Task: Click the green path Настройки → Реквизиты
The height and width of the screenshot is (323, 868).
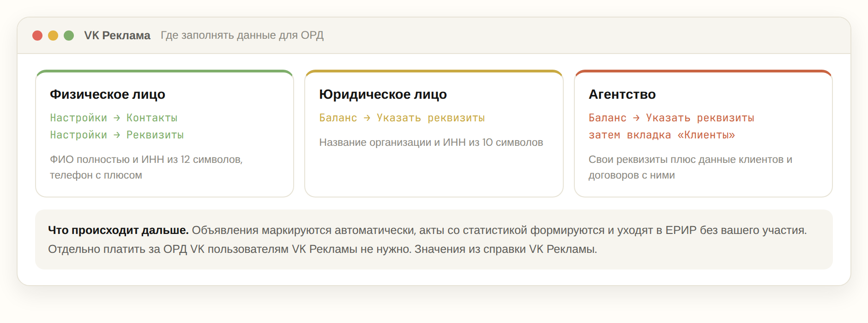Action: (117, 135)
